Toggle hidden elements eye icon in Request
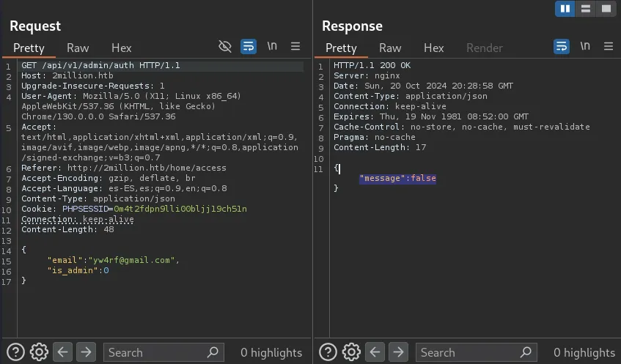Screen dimensions: 621x364 pyautogui.click(x=225, y=47)
